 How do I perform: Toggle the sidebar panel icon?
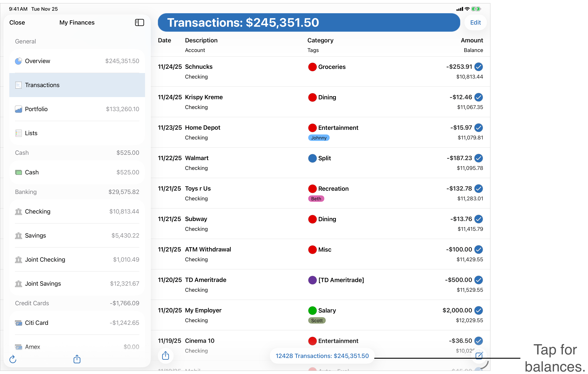point(140,22)
